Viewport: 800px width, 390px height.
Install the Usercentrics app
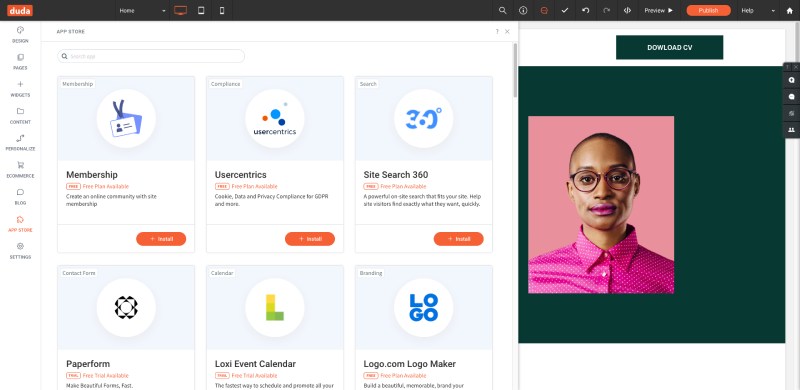pos(310,239)
